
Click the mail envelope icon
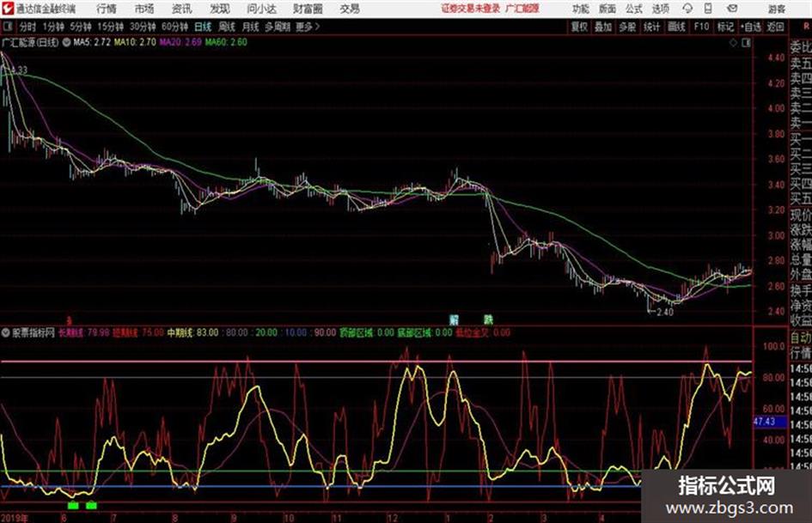coord(732,9)
